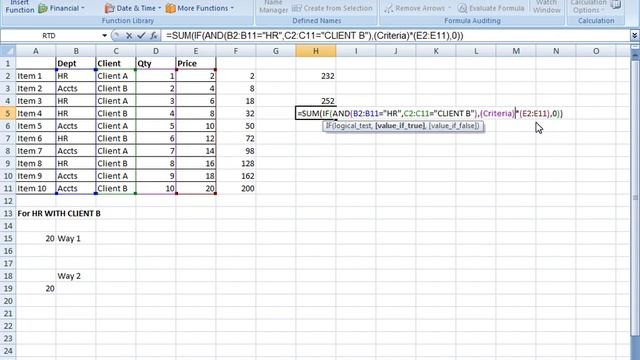The image size is (640, 360).
Task: Select row header 24
Action: pos(8,351)
